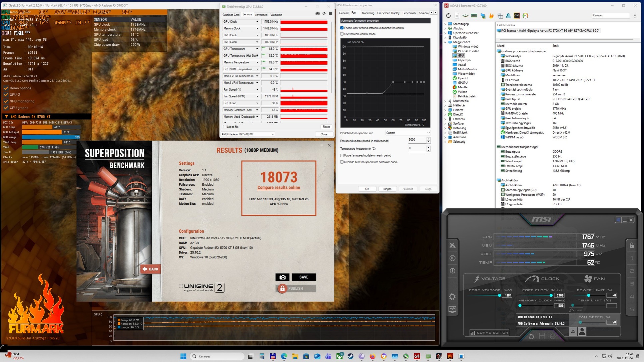This screenshot has width=644, height=362.
Task: Disable user defined software fan control
Action: tap(342, 28)
